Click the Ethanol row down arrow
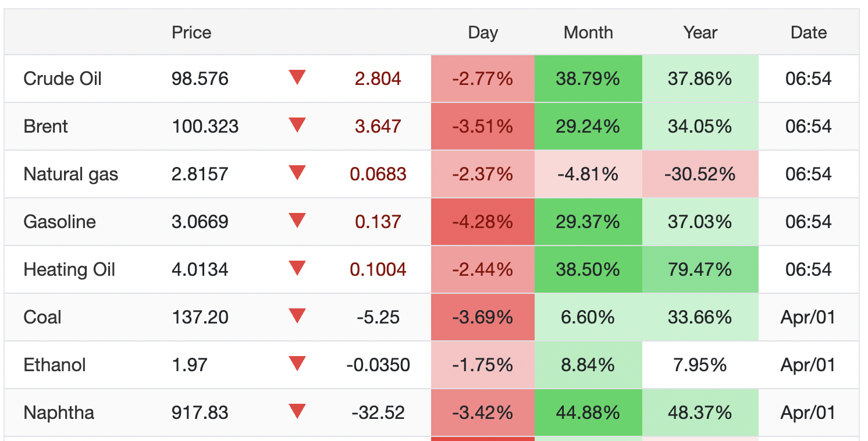868x441 pixels. [x=297, y=364]
